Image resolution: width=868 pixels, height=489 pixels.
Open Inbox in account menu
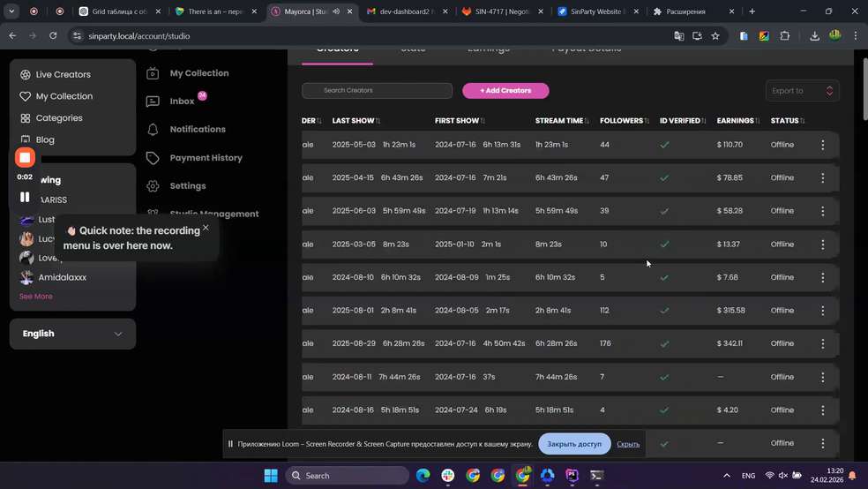171,102
